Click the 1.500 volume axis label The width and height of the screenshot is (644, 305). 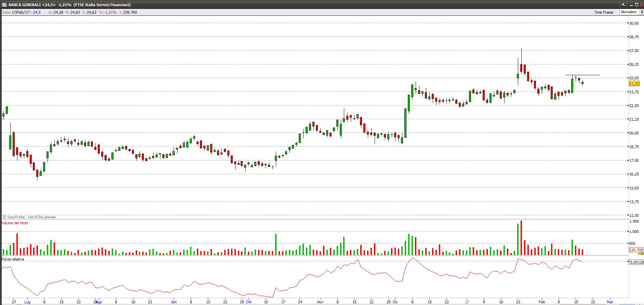634,221
